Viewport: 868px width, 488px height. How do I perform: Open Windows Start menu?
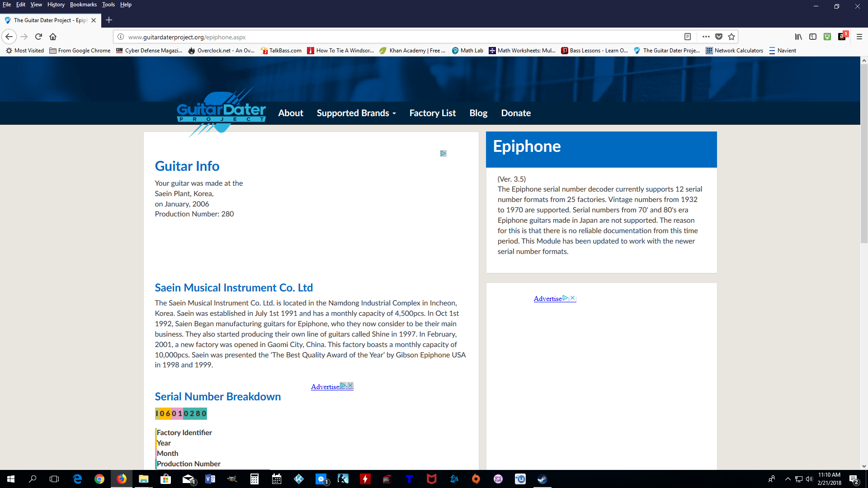pos(11,479)
